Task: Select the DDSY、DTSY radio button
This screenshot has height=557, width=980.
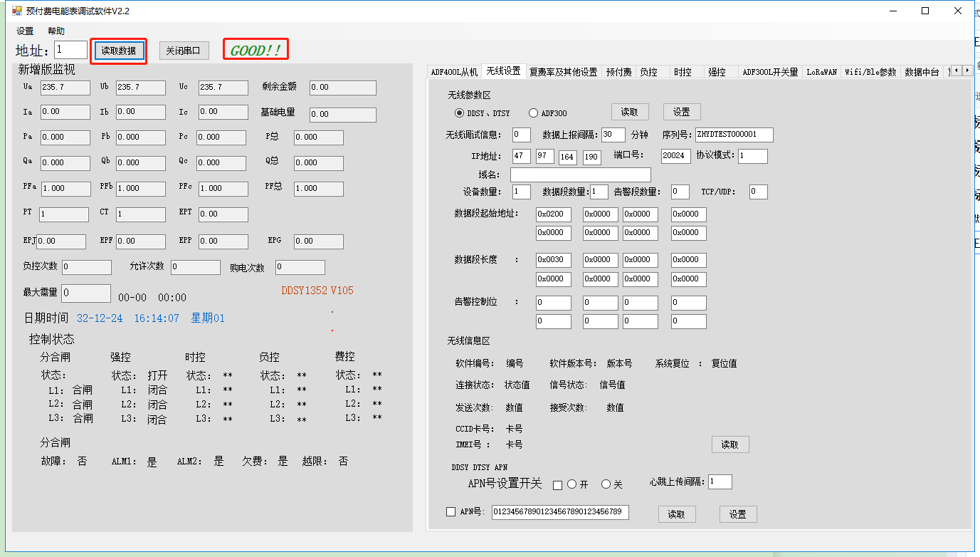Action: 459,113
